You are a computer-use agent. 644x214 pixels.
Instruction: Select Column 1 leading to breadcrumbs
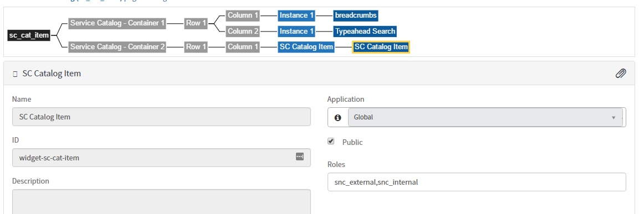pyautogui.click(x=243, y=15)
